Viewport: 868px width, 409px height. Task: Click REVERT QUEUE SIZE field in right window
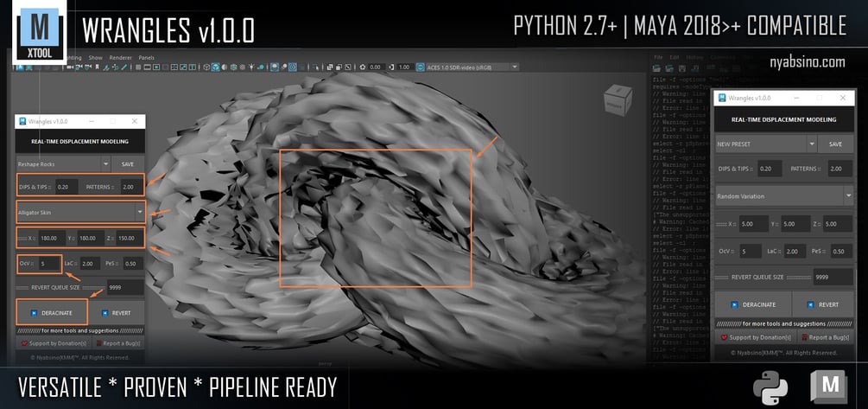click(833, 277)
